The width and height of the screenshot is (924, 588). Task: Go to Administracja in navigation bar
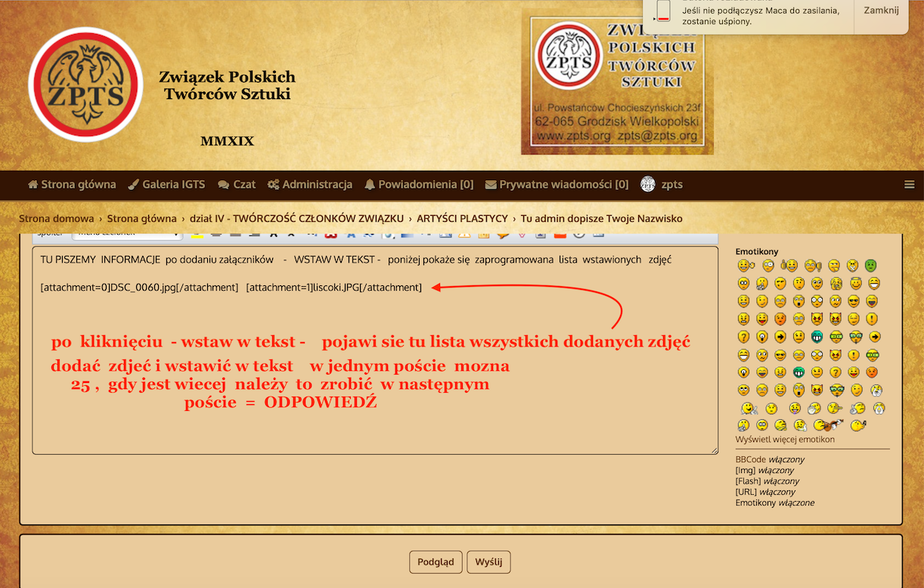(x=310, y=185)
